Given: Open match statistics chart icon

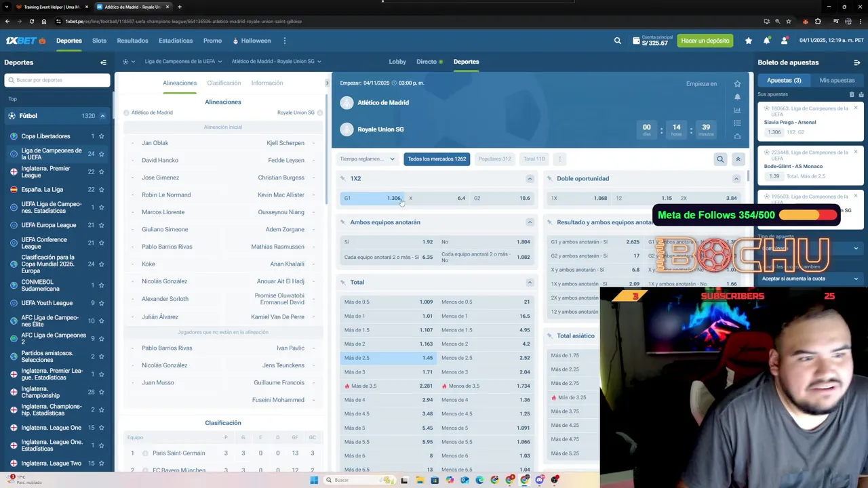Looking at the screenshot, I should [737, 110].
